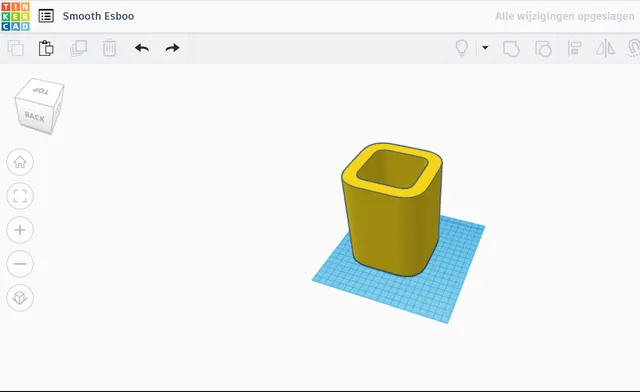This screenshot has height=392, width=640.
Task: Click the Copy icon in the toolbar
Action: 16,48
